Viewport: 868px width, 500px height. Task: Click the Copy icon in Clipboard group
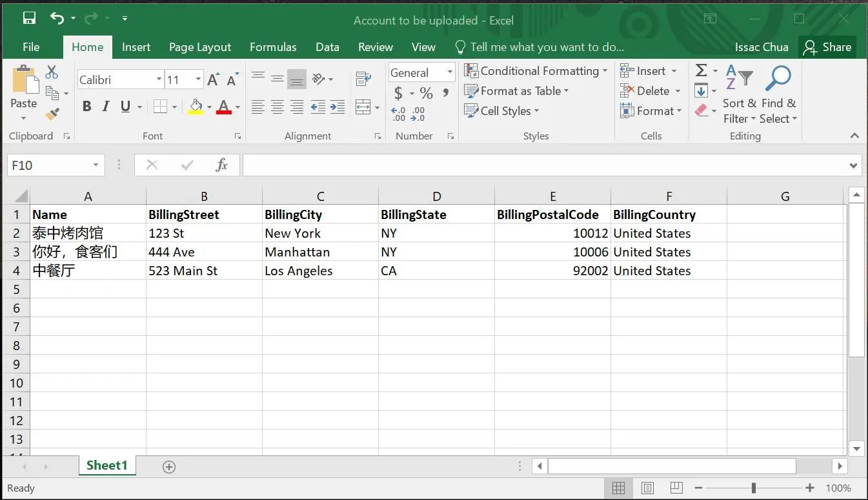[52, 94]
